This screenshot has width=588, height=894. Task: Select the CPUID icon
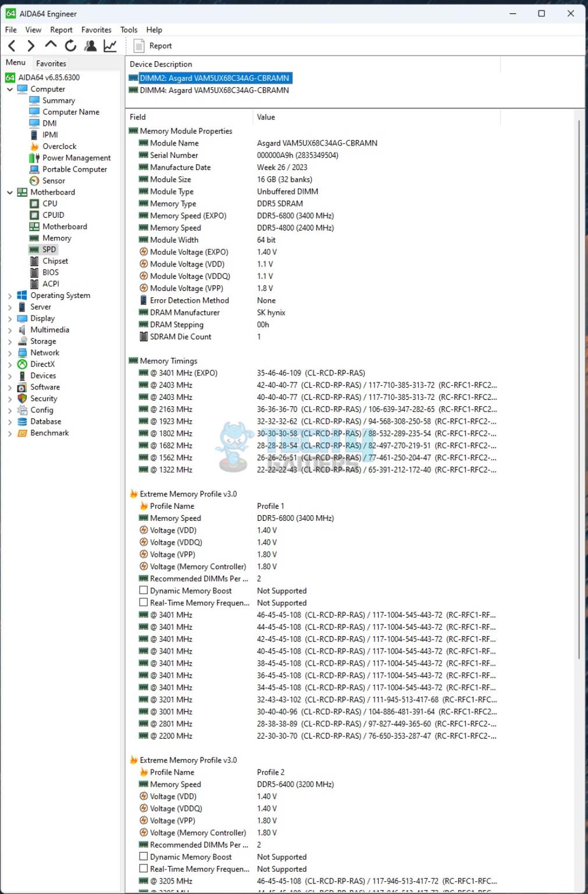coord(34,215)
